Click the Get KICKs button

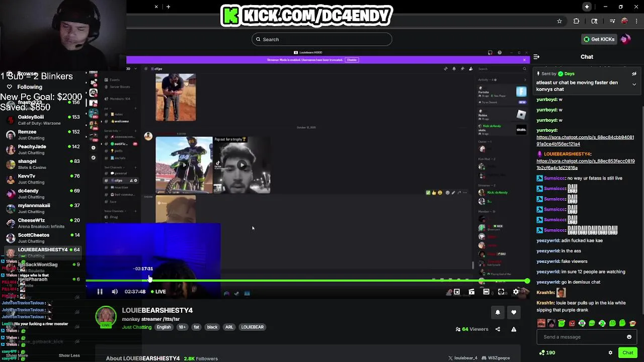point(599,39)
